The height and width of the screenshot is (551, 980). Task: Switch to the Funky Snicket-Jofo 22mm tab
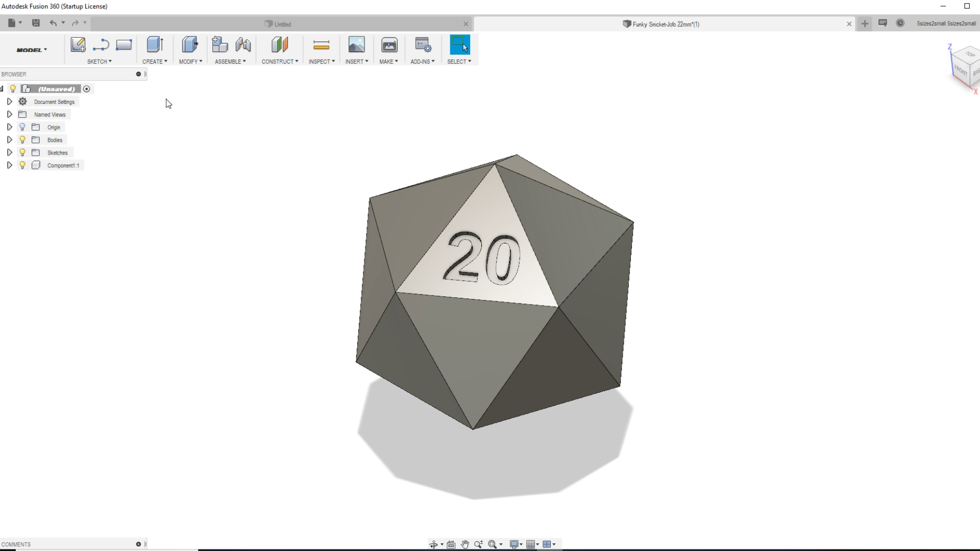661,24
